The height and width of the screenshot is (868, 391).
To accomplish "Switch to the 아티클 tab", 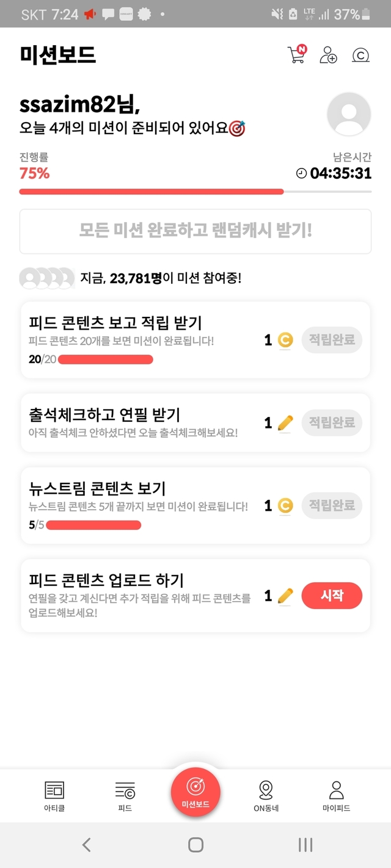I will click(54, 795).
